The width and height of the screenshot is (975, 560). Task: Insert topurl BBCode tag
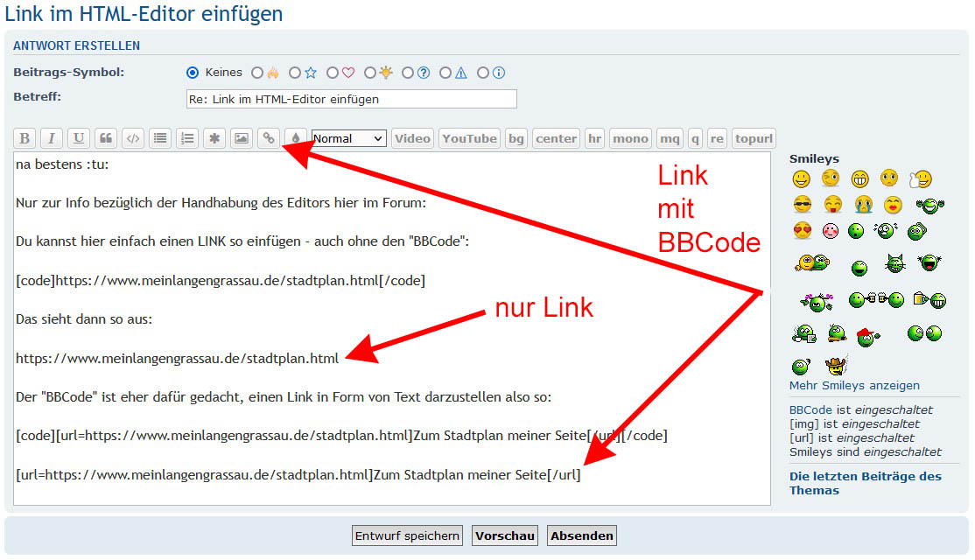pyautogui.click(x=754, y=138)
